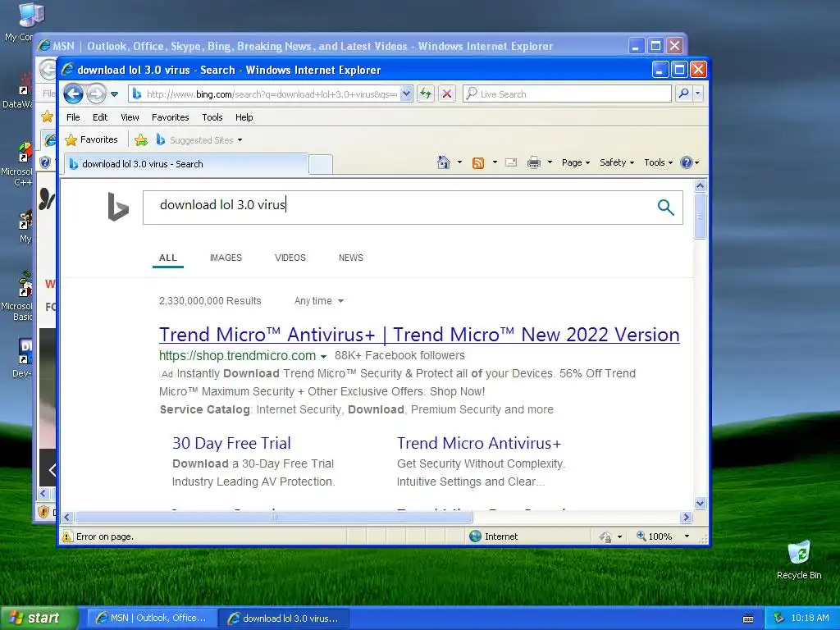Click the Error on page warning icon
Screen dimensions: 840x630
click(x=67, y=536)
